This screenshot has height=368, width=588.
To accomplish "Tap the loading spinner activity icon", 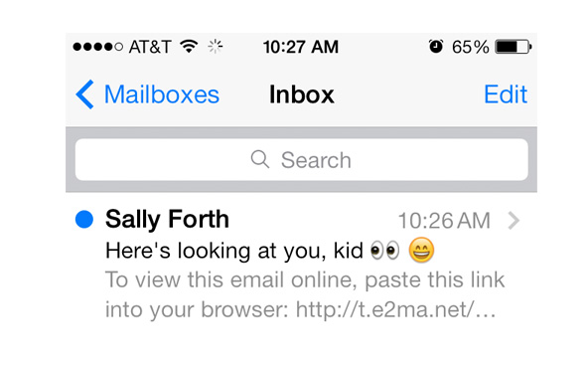I will [216, 47].
